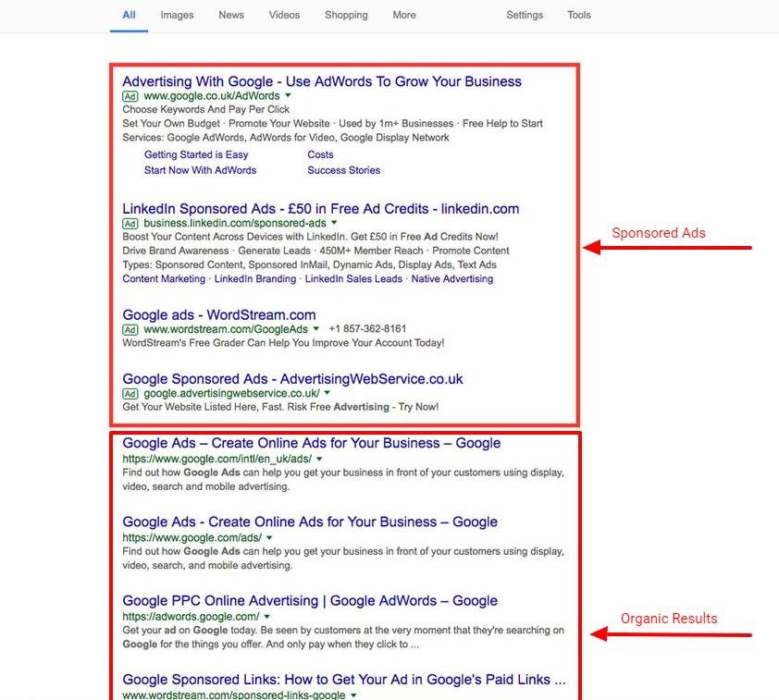Click WordStream phone number +1 857-362-8161

click(367, 328)
